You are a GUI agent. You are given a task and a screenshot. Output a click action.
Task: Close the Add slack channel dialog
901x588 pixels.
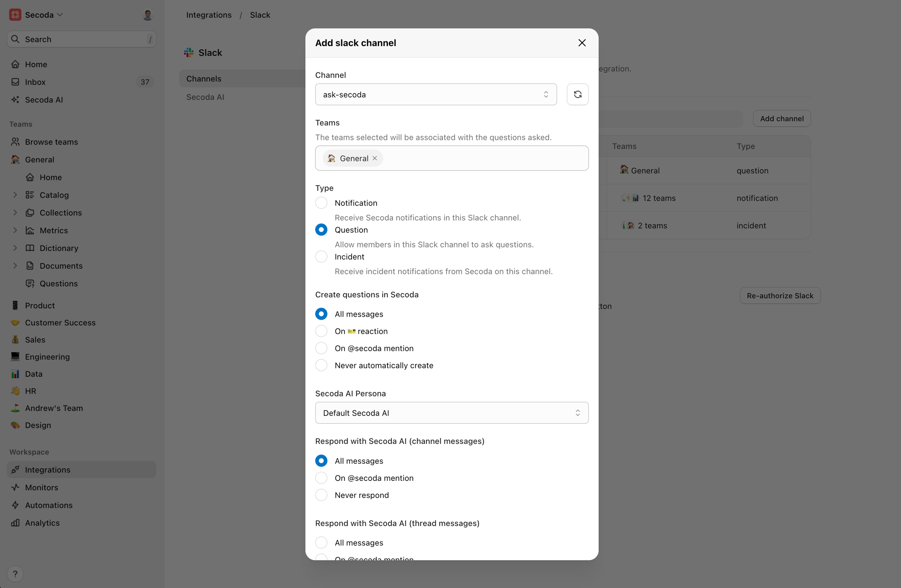tap(582, 43)
